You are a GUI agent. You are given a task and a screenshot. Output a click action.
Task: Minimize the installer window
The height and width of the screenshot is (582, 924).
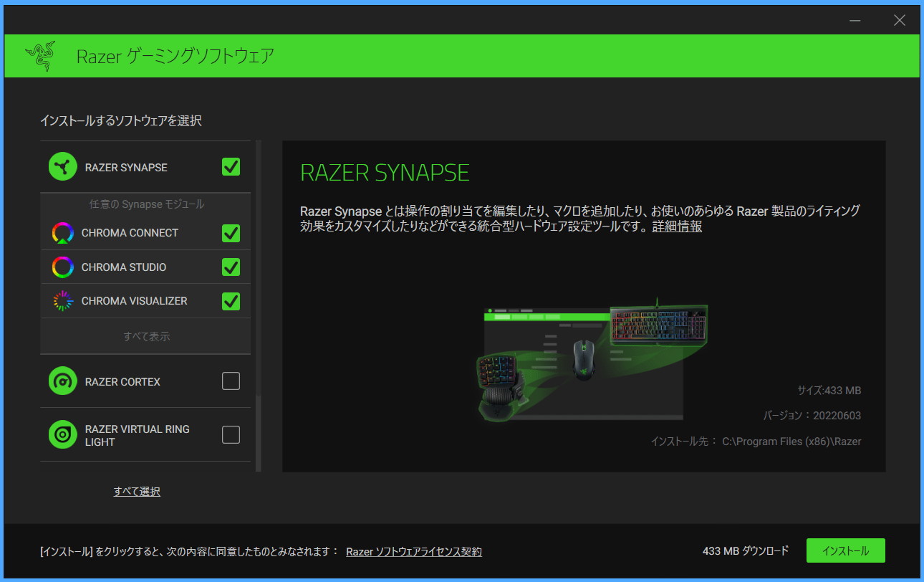(855, 21)
